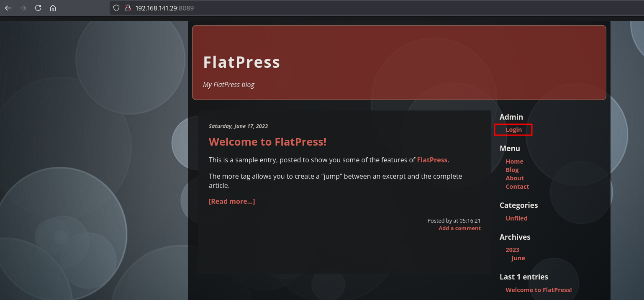Screen dimensions: 644x300
Task: Click Add a comment link
Action: [459, 228]
